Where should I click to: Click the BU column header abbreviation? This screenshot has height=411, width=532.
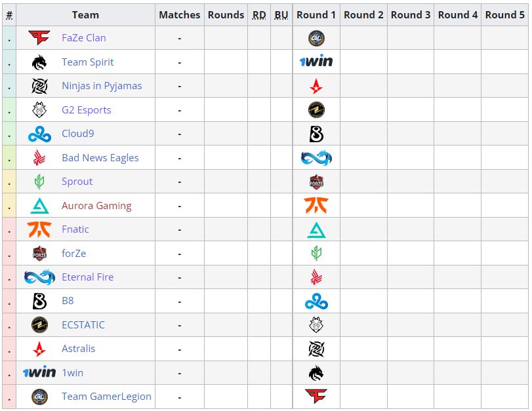tap(281, 14)
